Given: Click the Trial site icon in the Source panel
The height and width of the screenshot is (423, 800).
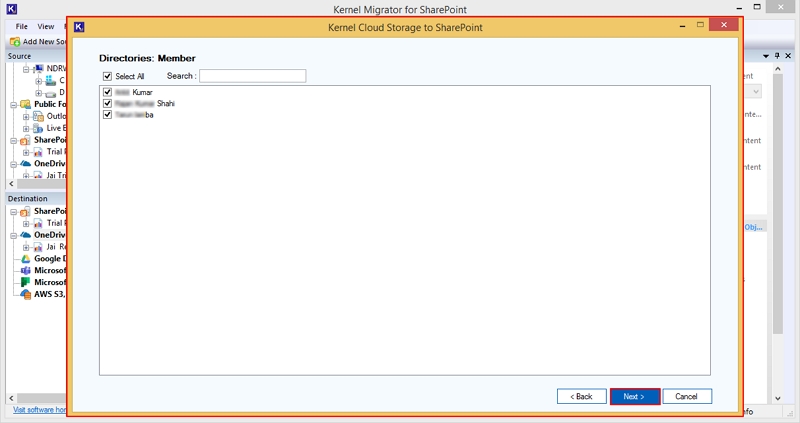Looking at the screenshot, I should point(38,152).
